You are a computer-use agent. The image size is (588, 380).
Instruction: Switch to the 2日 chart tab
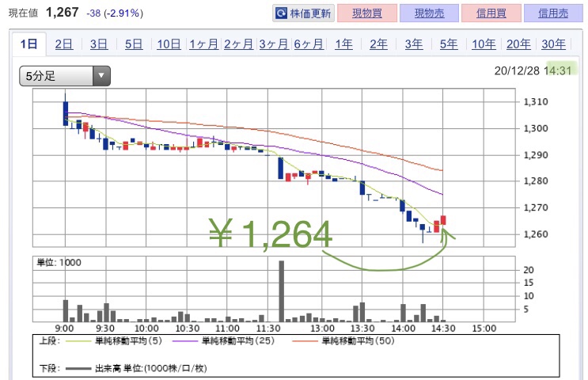coord(64,44)
